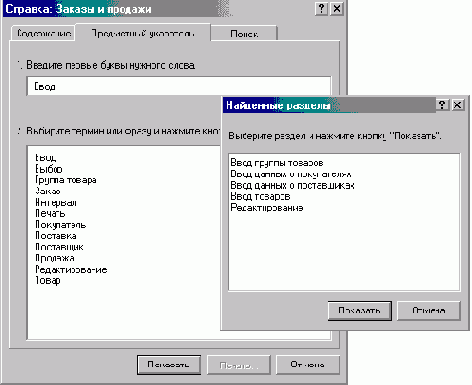Click Отмена button in the Справка window
472x385 pixels.
[308, 365]
